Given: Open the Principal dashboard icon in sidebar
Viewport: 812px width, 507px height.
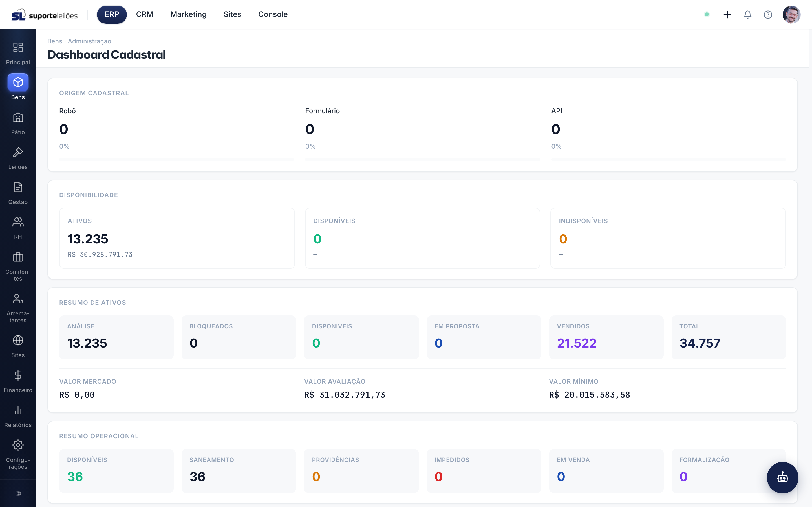Looking at the screenshot, I should (x=18, y=47).
